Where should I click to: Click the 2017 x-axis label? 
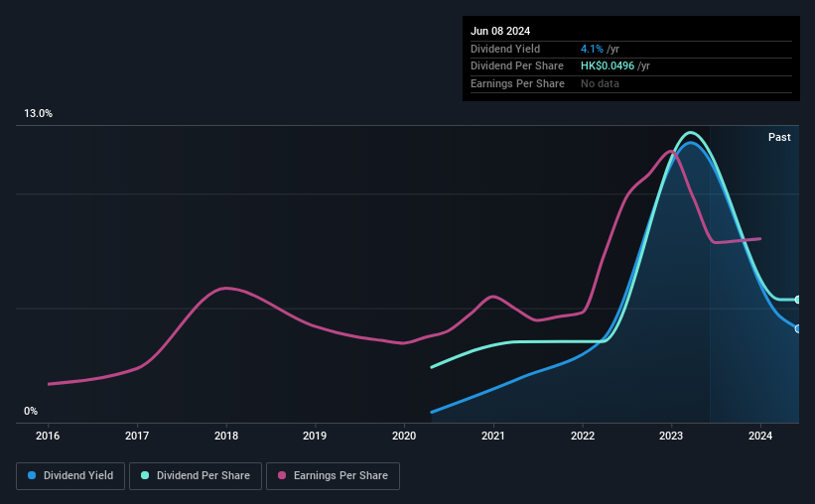pos(137,436)
